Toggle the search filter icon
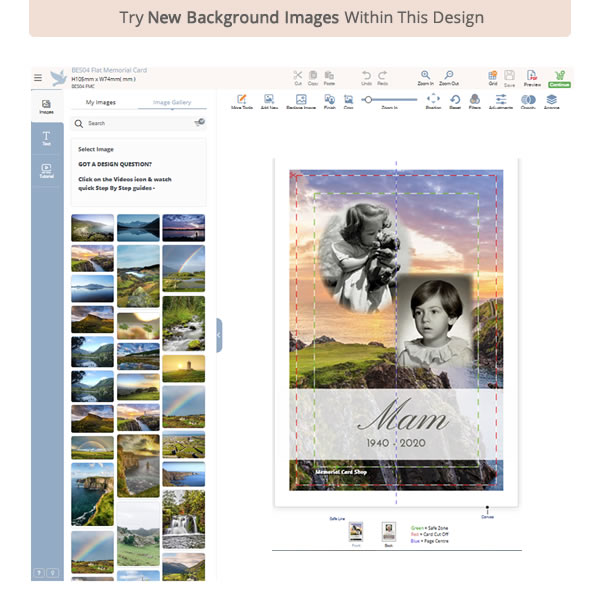 199,122
